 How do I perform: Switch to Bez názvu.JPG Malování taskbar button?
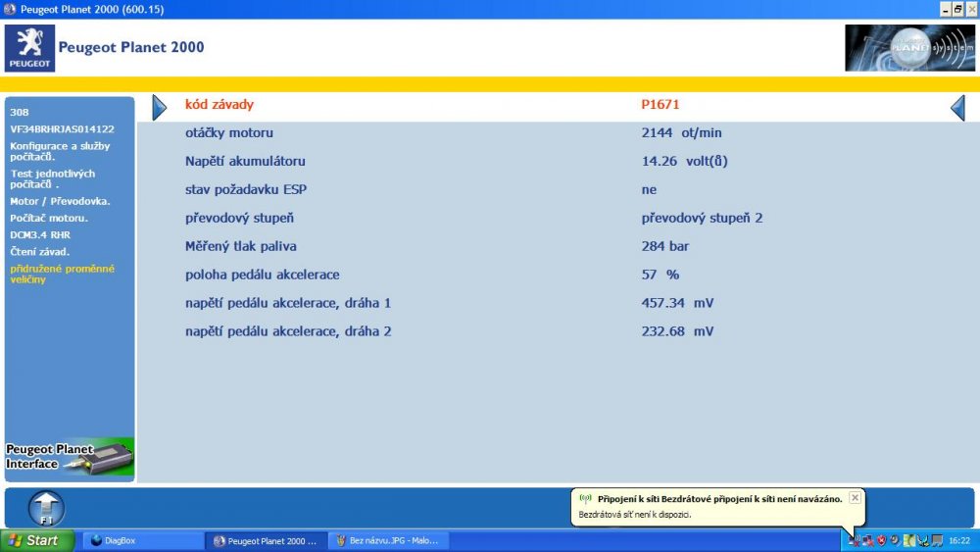(x=389, y=541)
